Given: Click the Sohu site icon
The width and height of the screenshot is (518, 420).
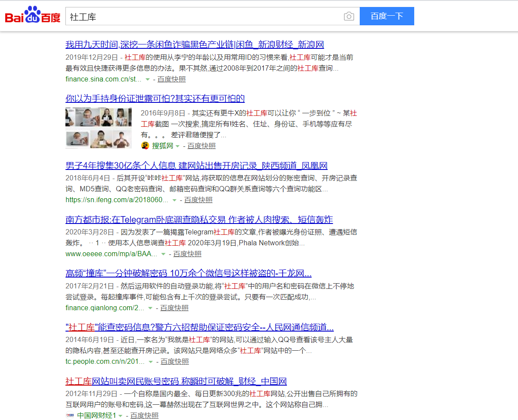Looking at the screenshot, I should [145, 146].
